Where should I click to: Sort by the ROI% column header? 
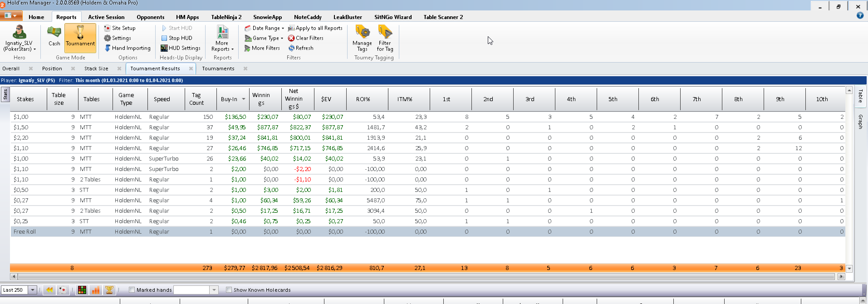point(367,99)
